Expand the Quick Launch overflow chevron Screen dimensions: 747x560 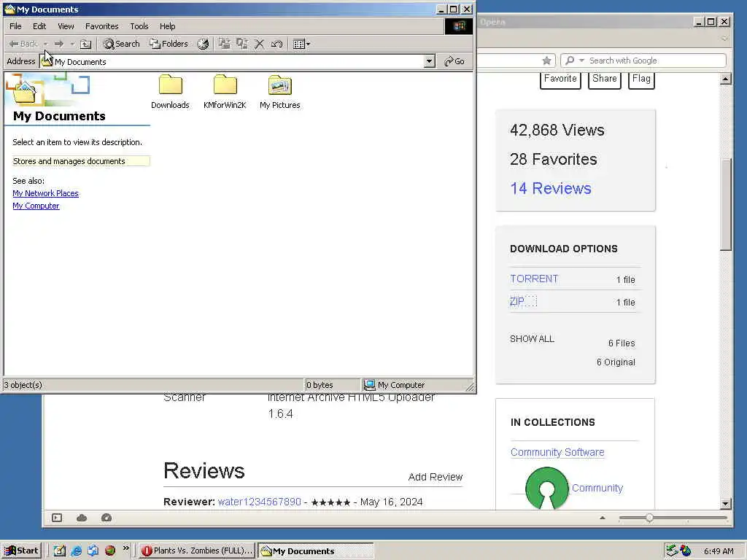125,548
